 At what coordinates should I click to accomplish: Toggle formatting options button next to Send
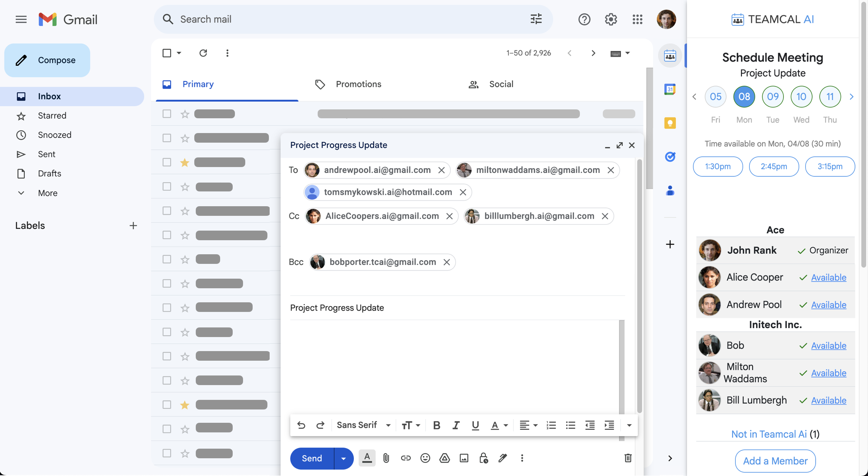(367, 458)
